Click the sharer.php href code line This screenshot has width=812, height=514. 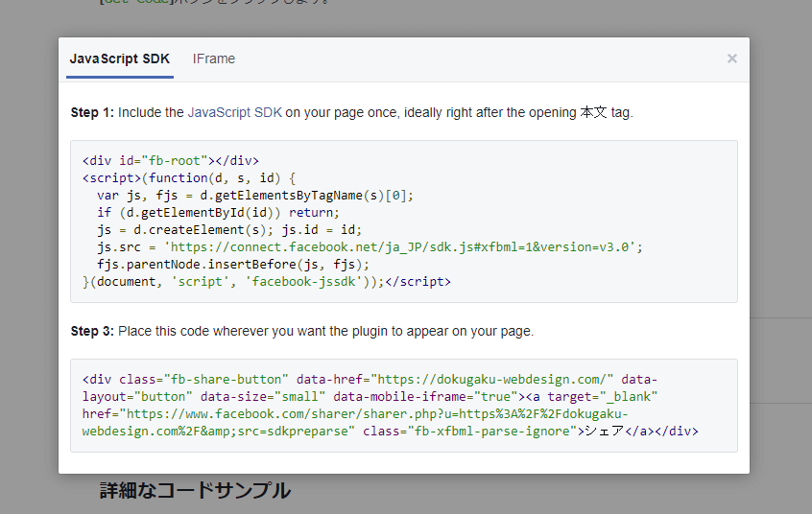pos(355,414)
